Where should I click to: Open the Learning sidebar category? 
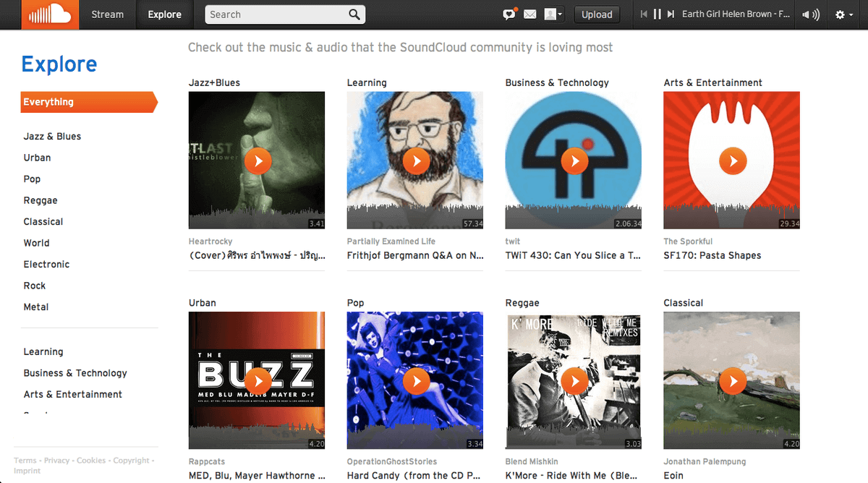43,352
